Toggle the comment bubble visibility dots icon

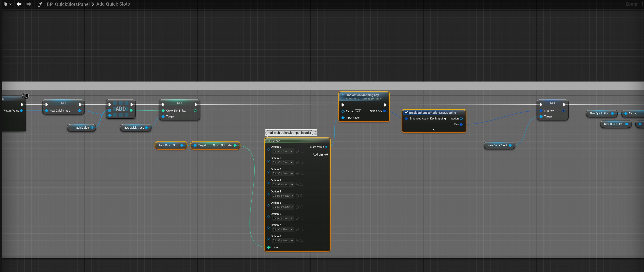click(x=315, y=134)
